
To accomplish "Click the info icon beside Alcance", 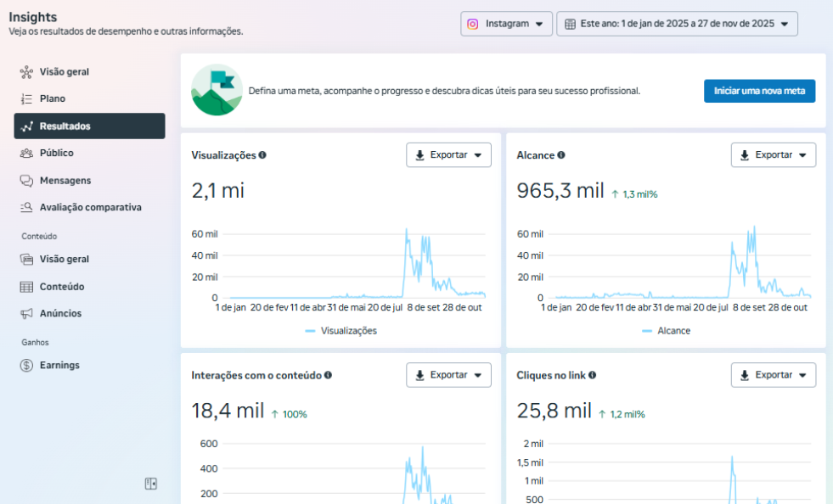I will (x=561, y=155).
